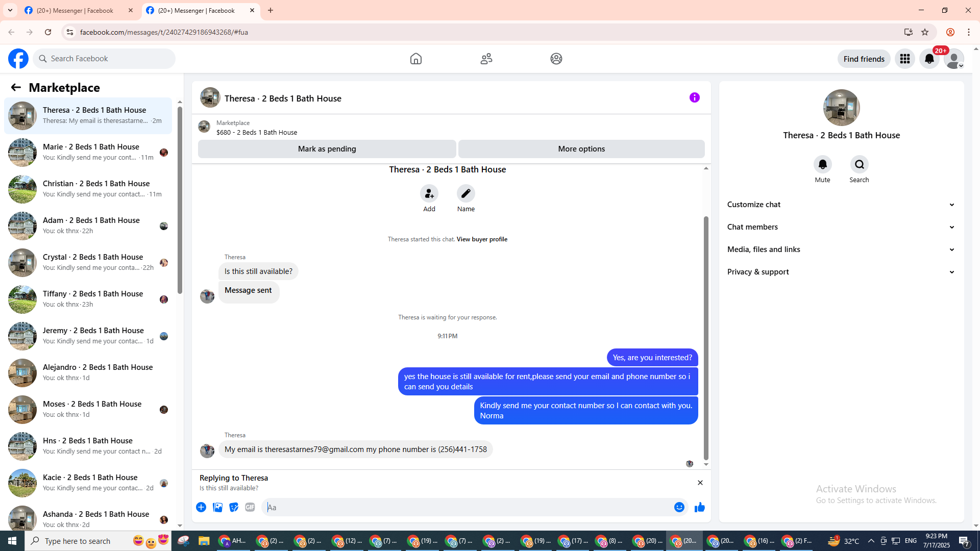Open the emoji picker in the message box

[x=679, y=507]
